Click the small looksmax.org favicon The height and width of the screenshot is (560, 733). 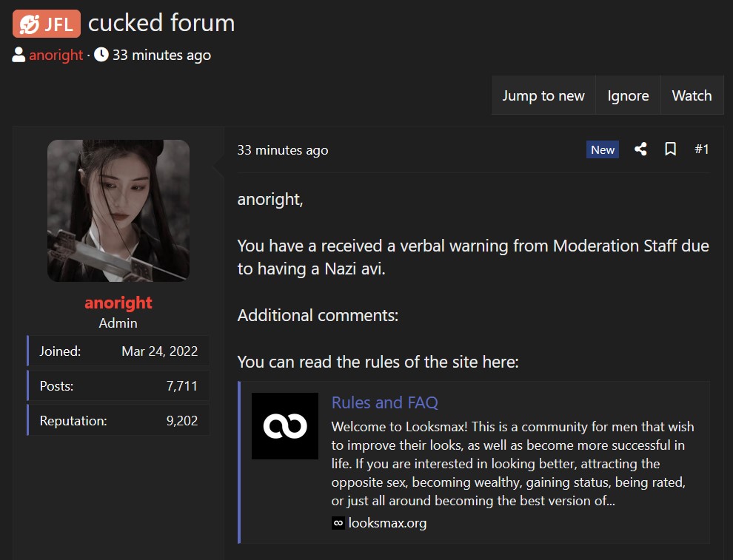click(x=338, y=523)
